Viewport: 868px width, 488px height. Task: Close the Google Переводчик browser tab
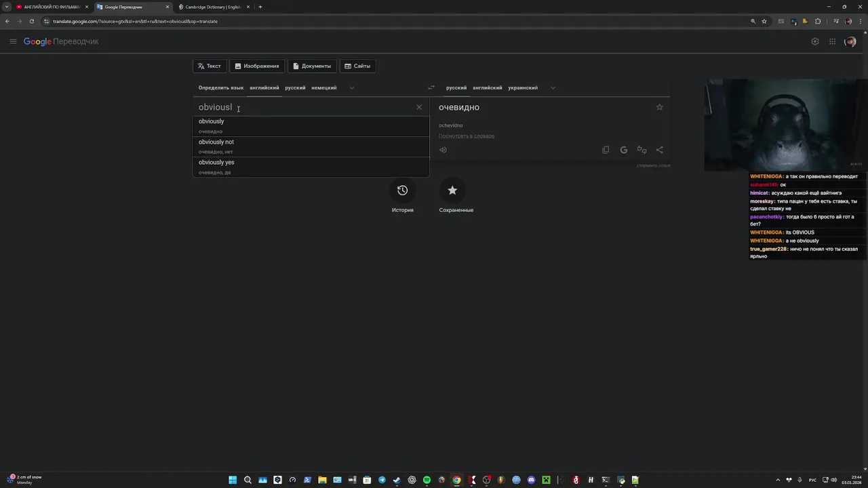[x=167, y=7]
